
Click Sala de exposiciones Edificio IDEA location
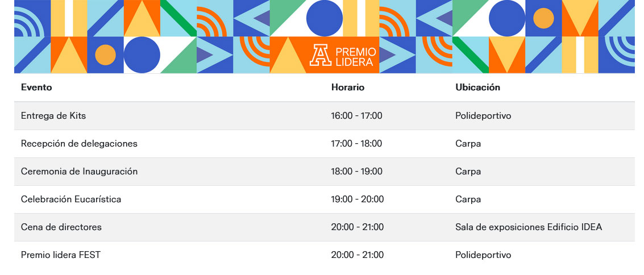point(529,227)
